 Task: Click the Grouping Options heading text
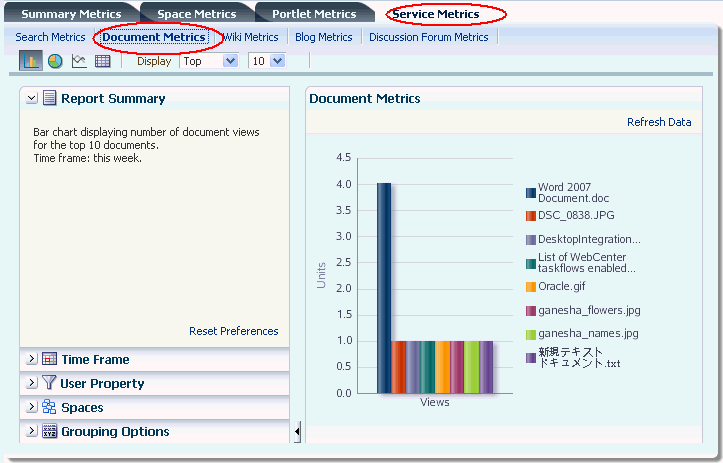(x=115, y=431)
